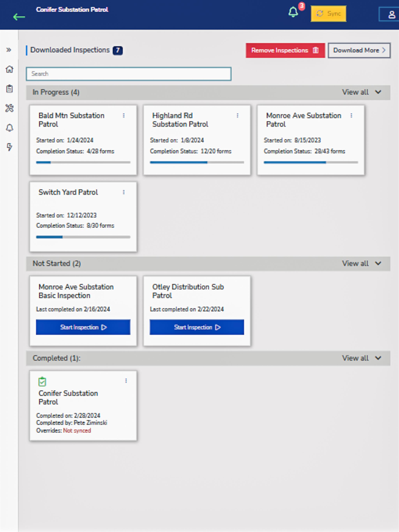Click the green completed clipboard icon
This screenshot has width=399, height=532.
(x=42, y=381)
